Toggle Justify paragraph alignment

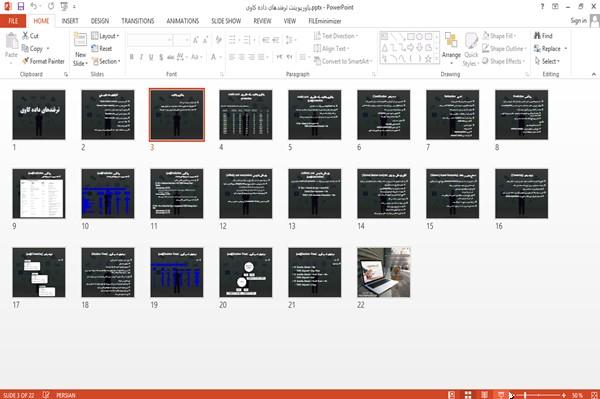(261, 57)
